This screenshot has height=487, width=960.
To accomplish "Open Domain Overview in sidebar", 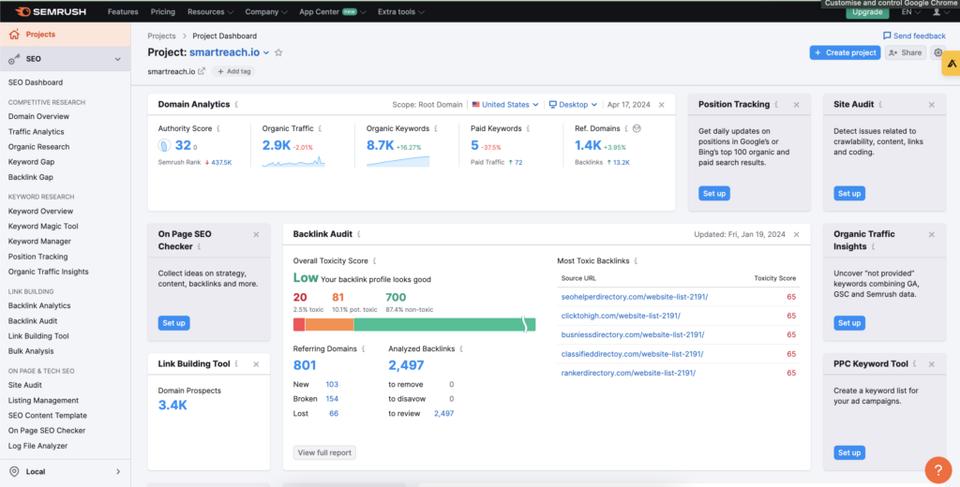I will [x=39, y=116].
